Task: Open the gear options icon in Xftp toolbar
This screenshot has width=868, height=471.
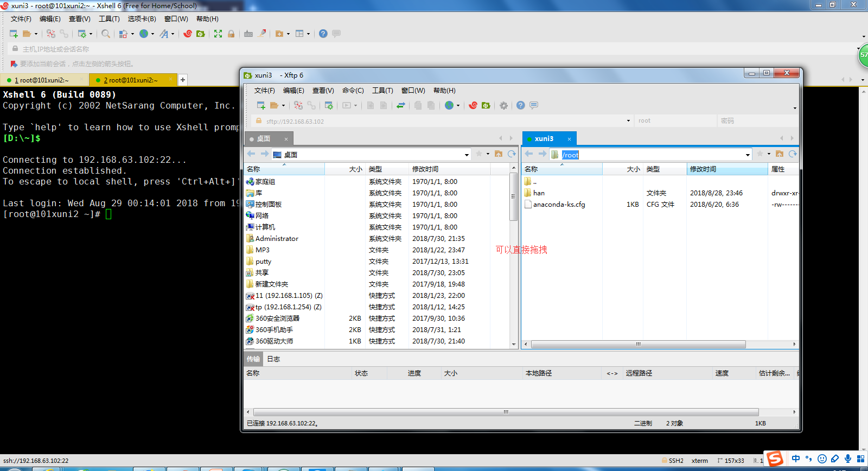Action: tap(504, 105)
